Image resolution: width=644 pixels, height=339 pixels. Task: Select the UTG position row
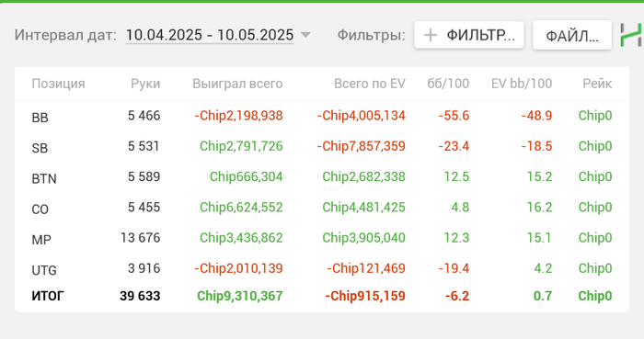click(x=322, y=268)
